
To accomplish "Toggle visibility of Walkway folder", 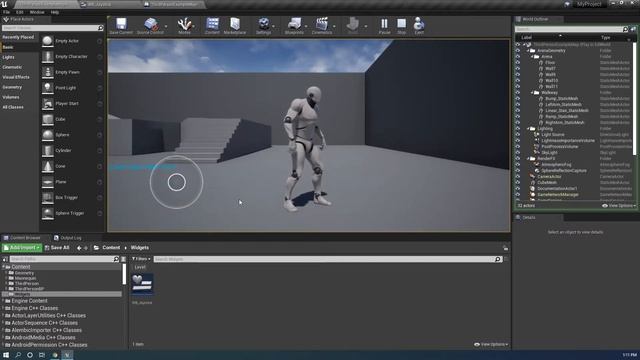I will pos(518,93).
